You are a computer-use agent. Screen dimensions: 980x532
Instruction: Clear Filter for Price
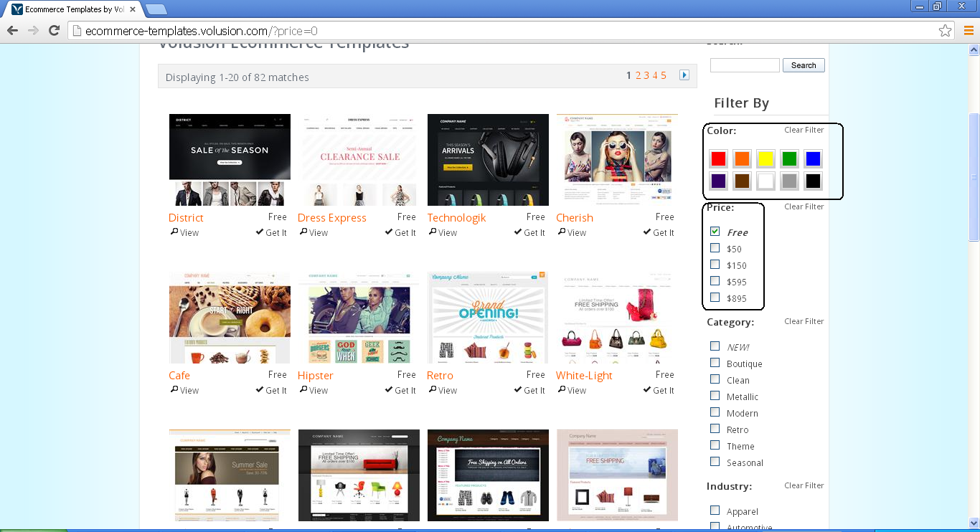coord(804,206)
